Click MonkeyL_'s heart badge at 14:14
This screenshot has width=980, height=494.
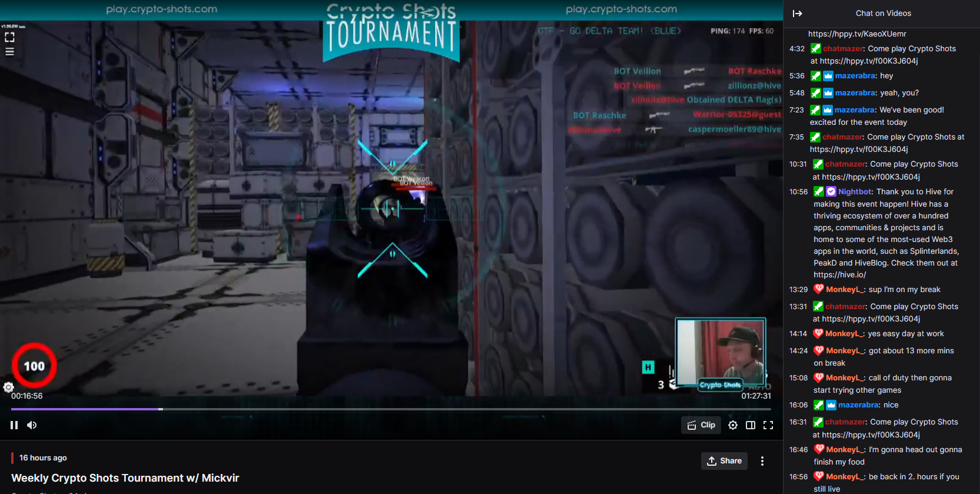(818, 333)
